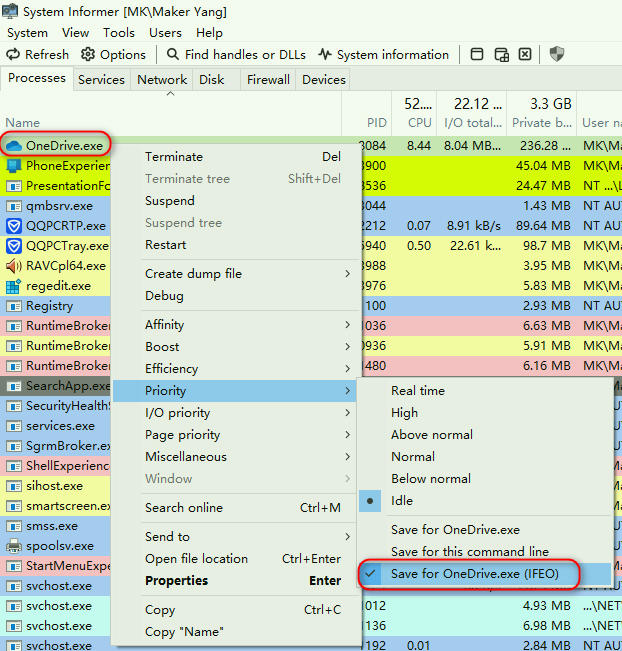Image resolution: width=622 pixels, height=651 pixels.
Task: Sort by the Name column header
Action: coord(23,123)
